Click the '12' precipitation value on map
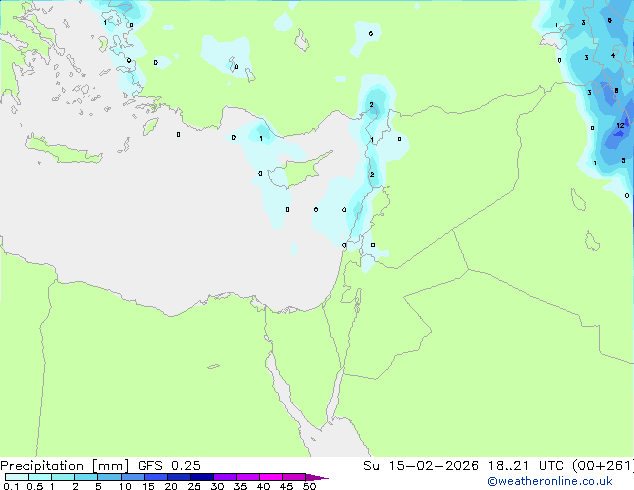 (620, 126)
